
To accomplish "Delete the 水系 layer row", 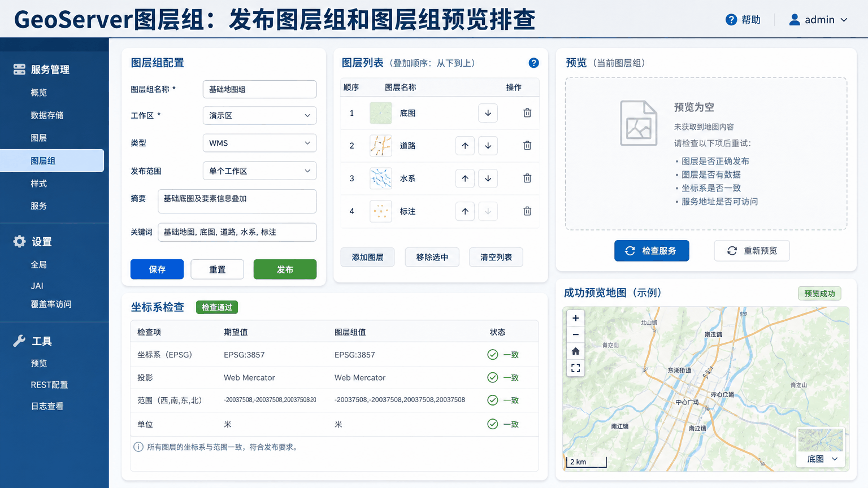I will 527,178.
